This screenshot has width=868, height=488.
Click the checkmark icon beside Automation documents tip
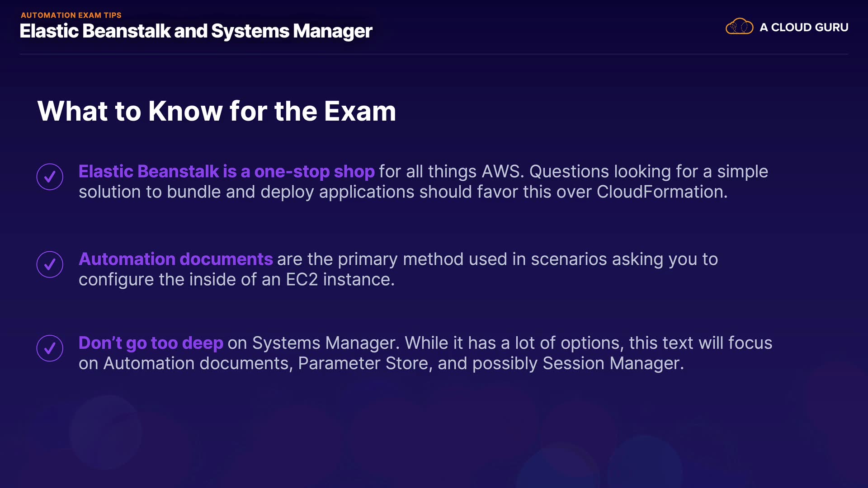pyautogui.click(x=50, y=264)
